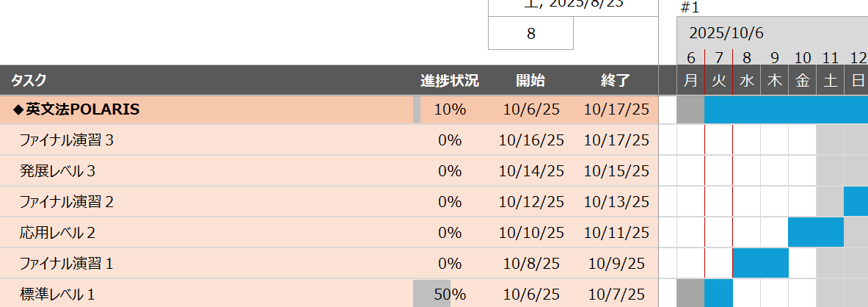
Task: Click the 10% progress cell for 英文法POLARIS
Action: point(449,110)
